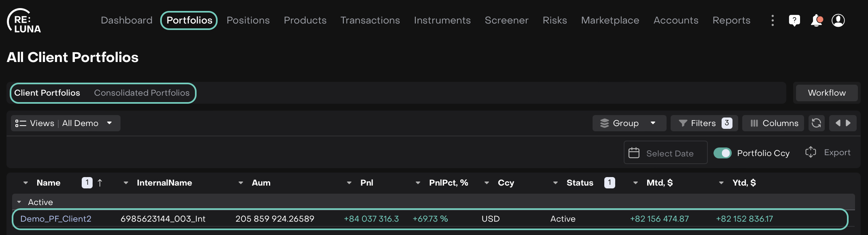Open the three-dot more options menu
Screen dimensions: 868x235
(x=773, y=20)
